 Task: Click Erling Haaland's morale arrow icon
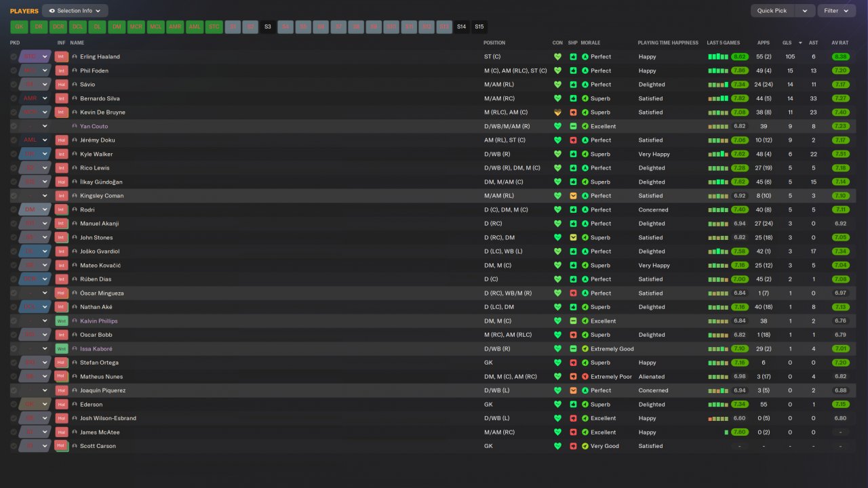(585, 57)
